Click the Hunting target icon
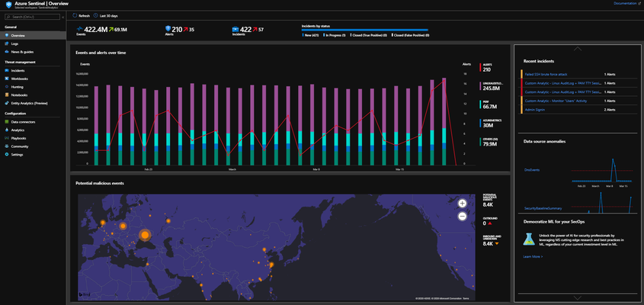644x305 pixels. [7, 87]
